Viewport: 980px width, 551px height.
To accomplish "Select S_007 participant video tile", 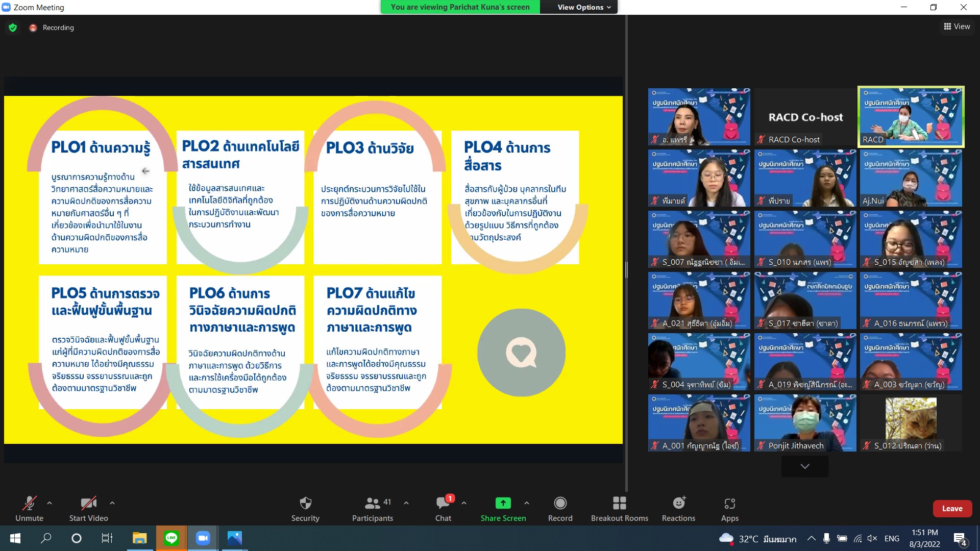I will click(x=699, y=239).
